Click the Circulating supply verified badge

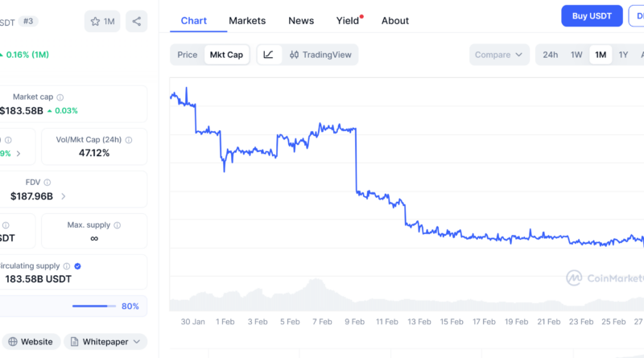(77, 265)
